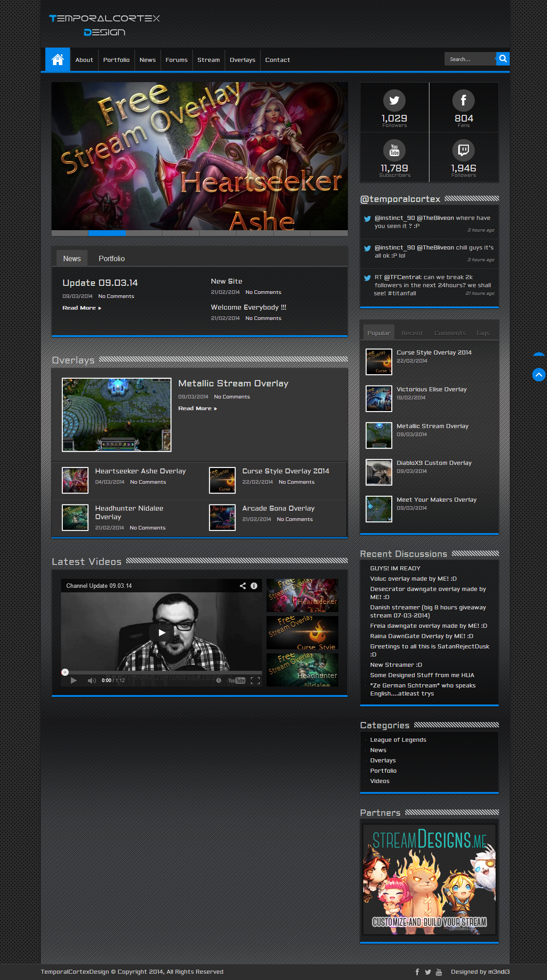Image resolution: width=547 pixels, height=980 pixels.
Task: Open the Contact menu item
Action: point(277,60)
